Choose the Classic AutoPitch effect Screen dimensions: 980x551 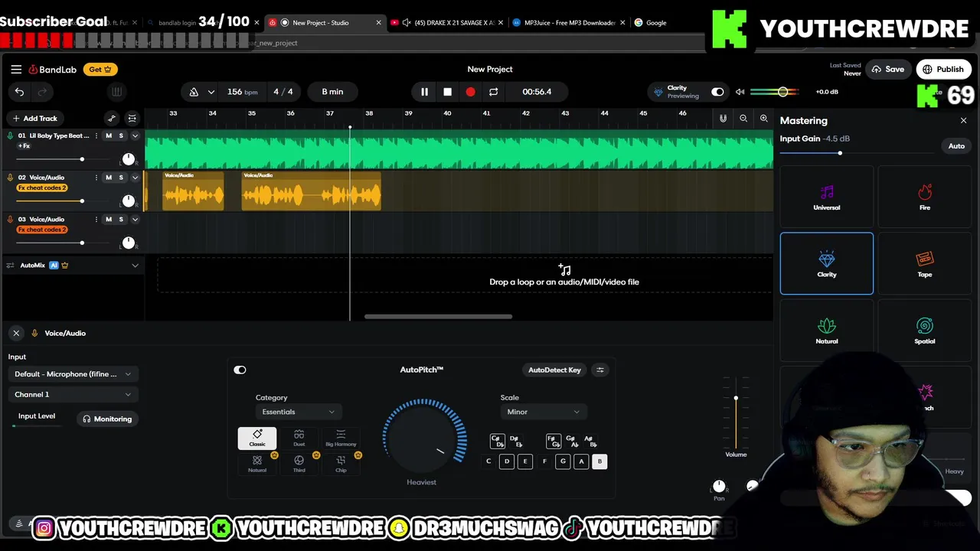257,438
